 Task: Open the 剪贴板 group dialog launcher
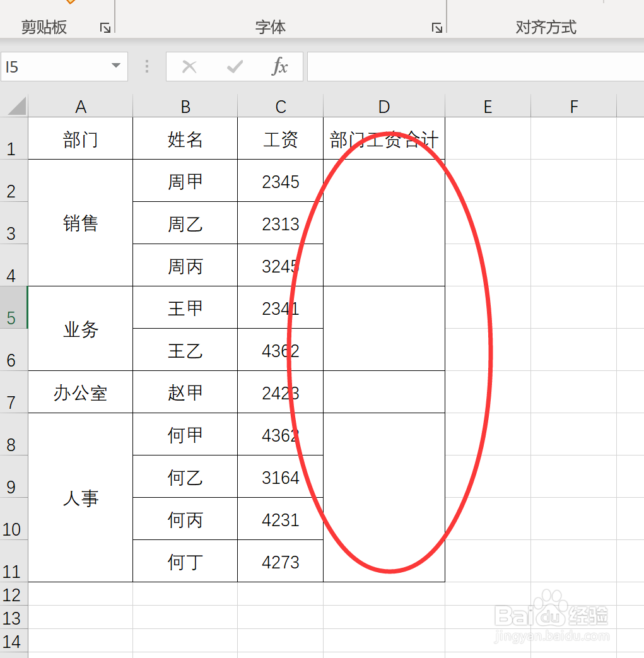click(105, 27)
